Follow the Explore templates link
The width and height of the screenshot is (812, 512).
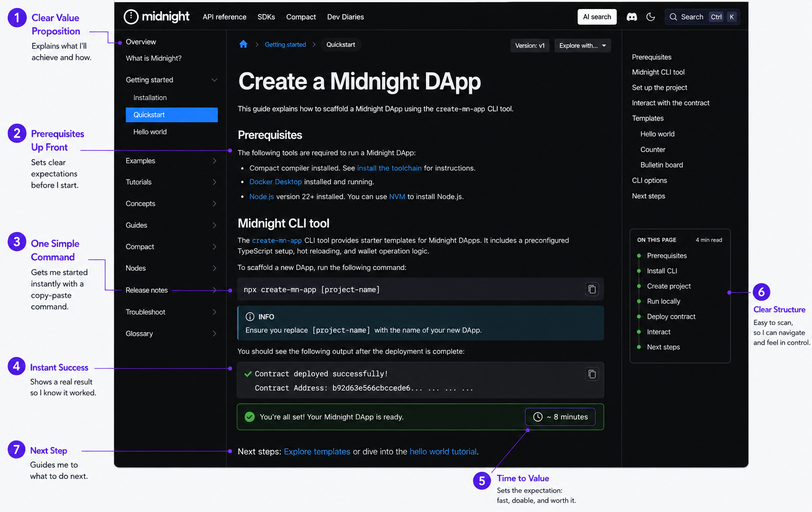click(317, 452)
